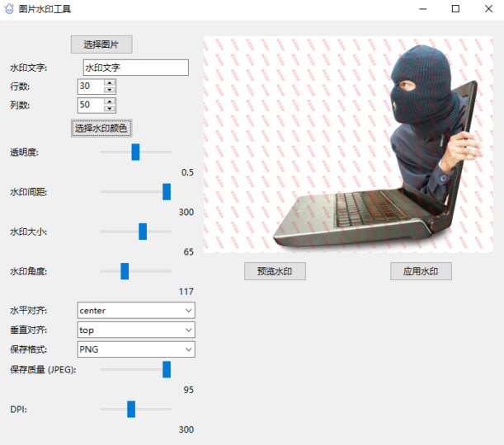Click the 水印间距 slider handle
The image size is (504, 445).
[167, 191]
